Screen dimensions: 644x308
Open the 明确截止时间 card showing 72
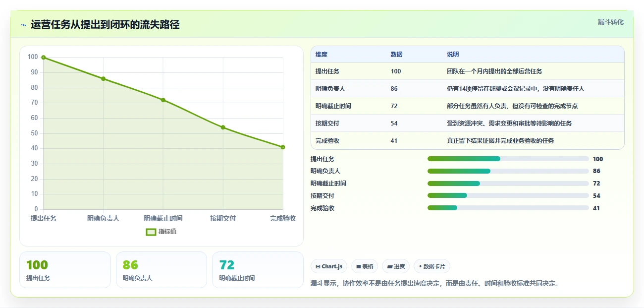258,270
